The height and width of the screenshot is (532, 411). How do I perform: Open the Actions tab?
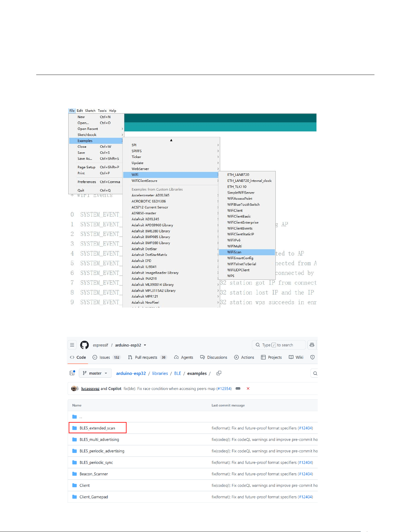pyautogui.click(x=244, y=357)
